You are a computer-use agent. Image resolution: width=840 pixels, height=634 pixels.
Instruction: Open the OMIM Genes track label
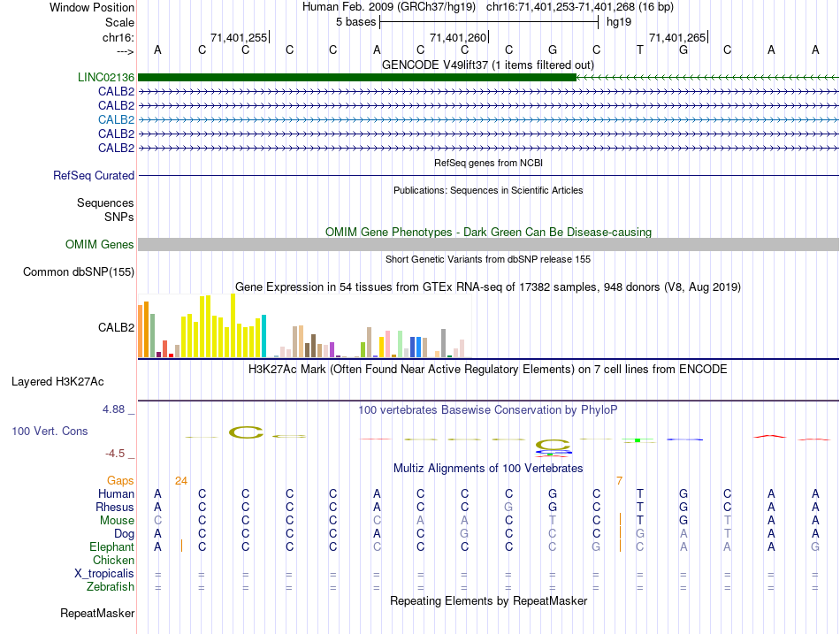click(99, 244)
